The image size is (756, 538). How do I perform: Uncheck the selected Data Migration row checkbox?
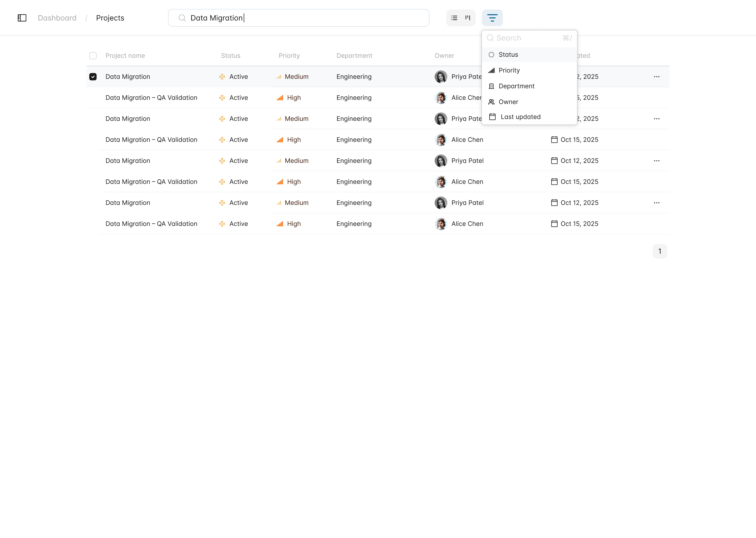pyautogui.click(x=93, y=76)
